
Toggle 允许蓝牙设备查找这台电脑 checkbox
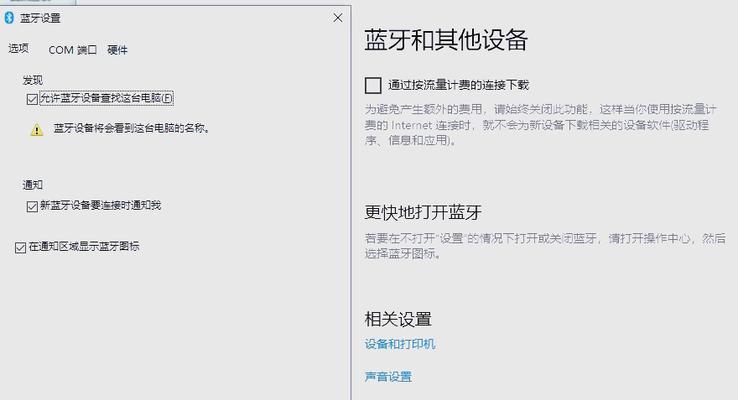[x=32, y=99]
